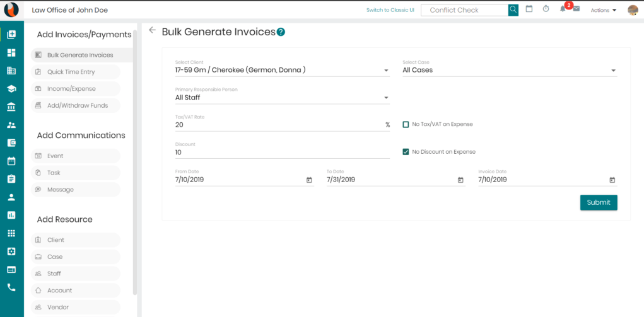Enable No Tax/VAT on Expense checkbox
This screenshot has width=644, height=317.
pyautogui.click(x=406, y=124)
